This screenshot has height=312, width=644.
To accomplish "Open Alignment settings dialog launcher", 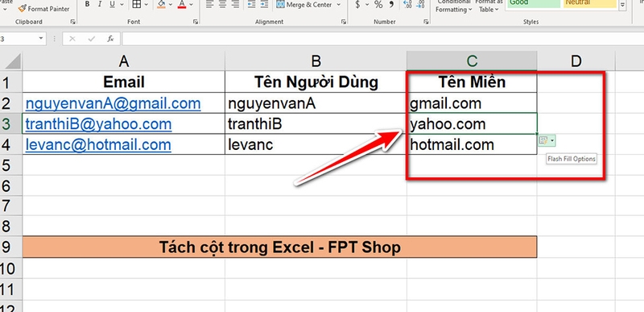I will (344, 22).
